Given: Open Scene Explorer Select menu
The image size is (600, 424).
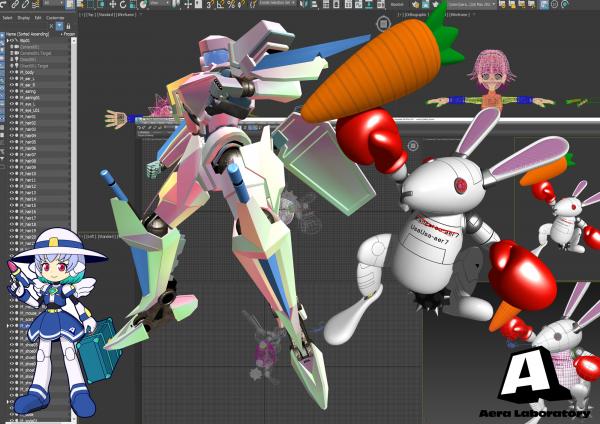Looking at the screenshot, I should 7,18.
